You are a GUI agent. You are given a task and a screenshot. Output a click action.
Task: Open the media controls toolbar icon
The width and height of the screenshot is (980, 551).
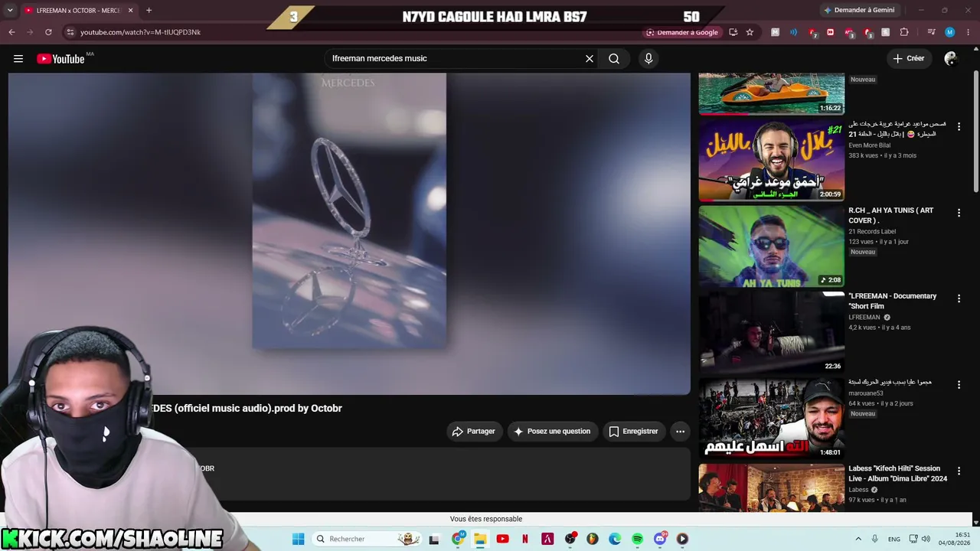point(931,32)
